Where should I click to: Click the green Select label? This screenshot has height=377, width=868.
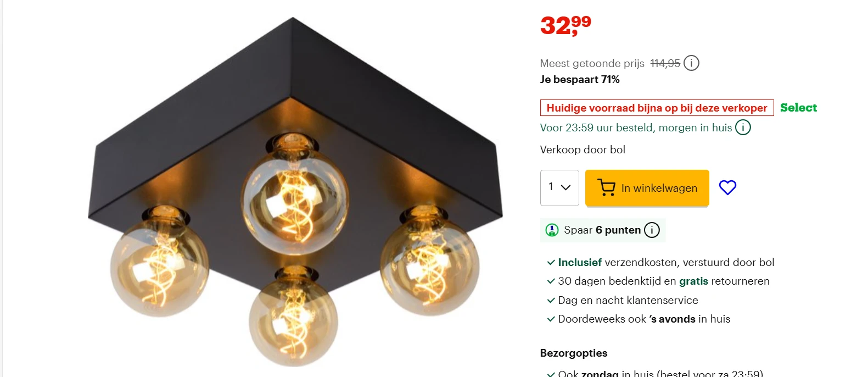(798, 108)
